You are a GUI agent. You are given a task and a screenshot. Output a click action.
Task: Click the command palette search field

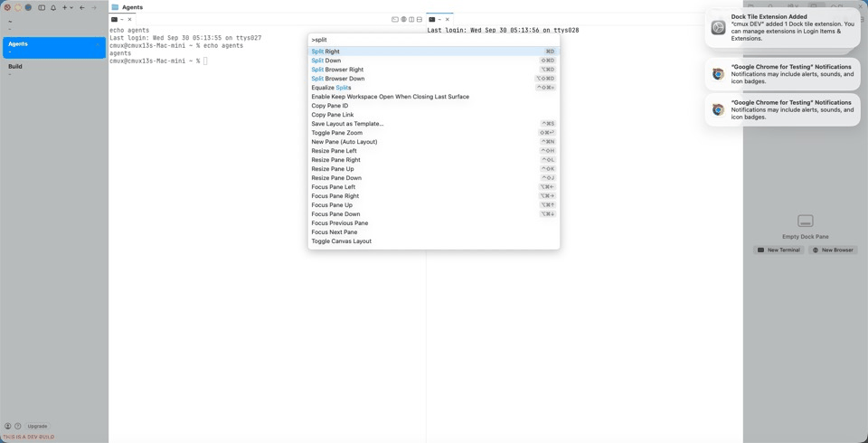pyautogui.click(x=433, y=40)
